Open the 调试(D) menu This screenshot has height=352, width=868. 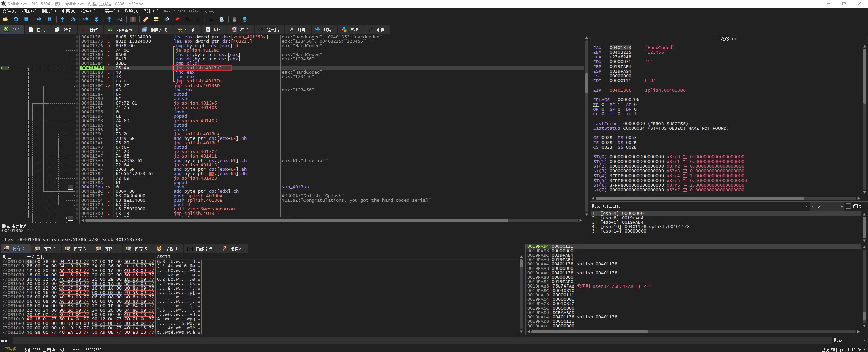click(x=49, y=11)
